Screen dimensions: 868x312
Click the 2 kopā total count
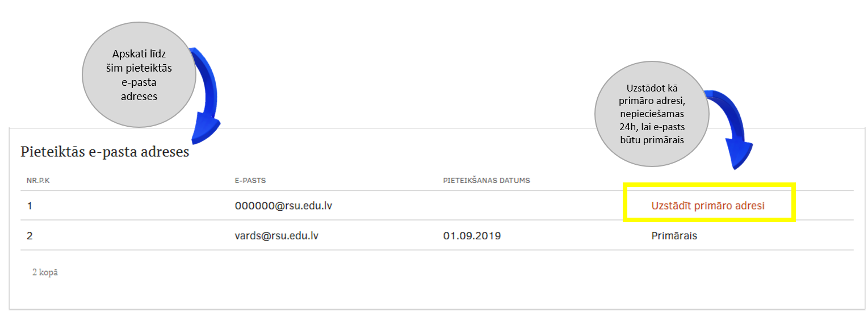tap(45, 272)
